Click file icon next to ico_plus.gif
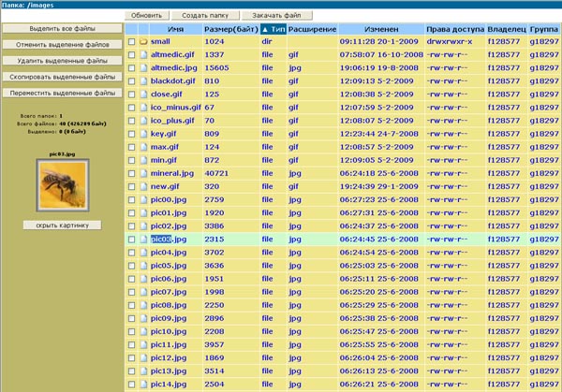Screen dimensions: 562x392 [143, 121]
